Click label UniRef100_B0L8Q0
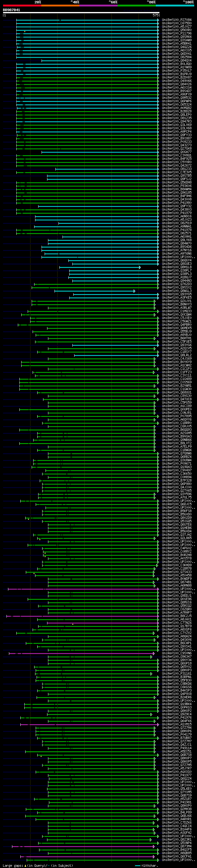Image resolution: width=197 pixels, height=868 pixels. [x=177, y=64]
